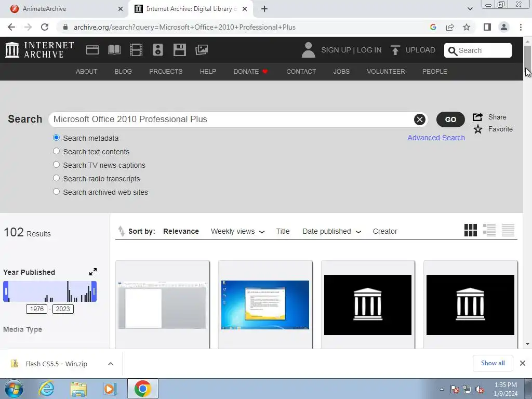Clear the search query with X

(x=419, y=119)
